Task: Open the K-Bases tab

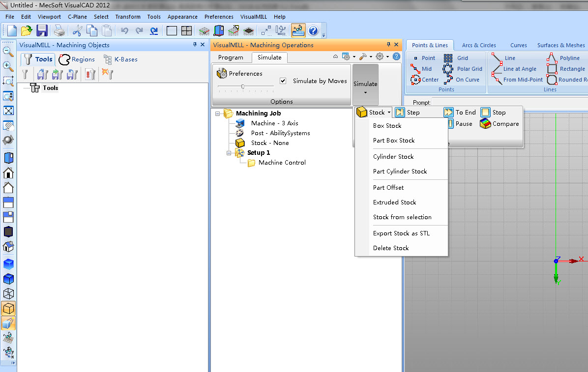Action: click(x=121, y=59)
